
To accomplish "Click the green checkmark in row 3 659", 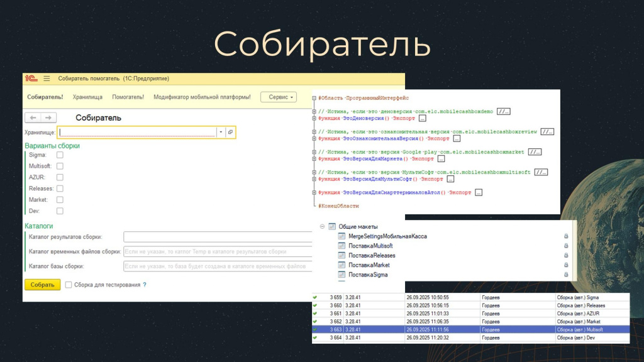I will (315, 297).
